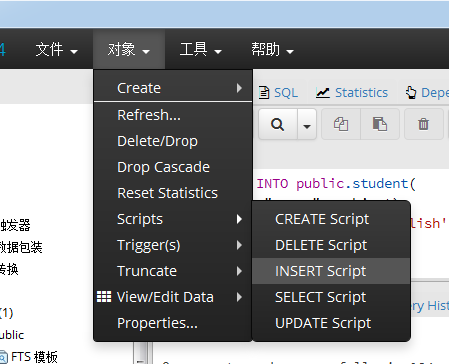The image size is (449, 364).
Task: Expand the dropdown arrow next to search button
Action: 307,124
